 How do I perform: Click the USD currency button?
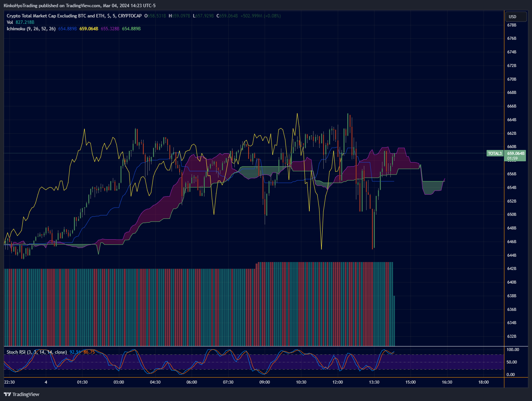click(516, 17)
